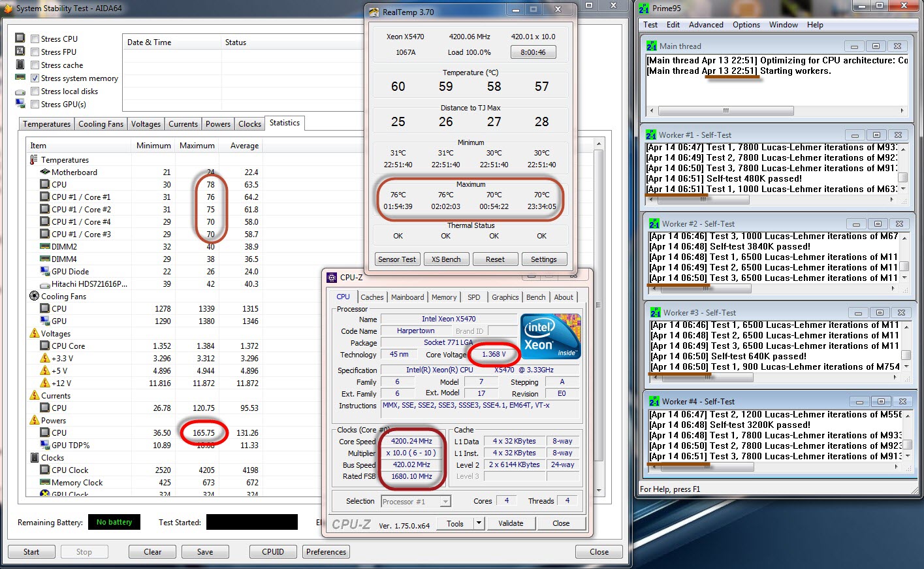Screen dimensions: 924x569
Task: Run Sensor Test in RealTemp
Action: [x=397, y=259]
